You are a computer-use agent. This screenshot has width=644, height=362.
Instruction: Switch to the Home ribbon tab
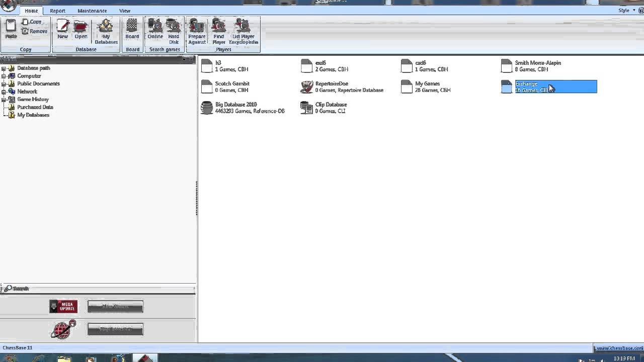[31, 11]
